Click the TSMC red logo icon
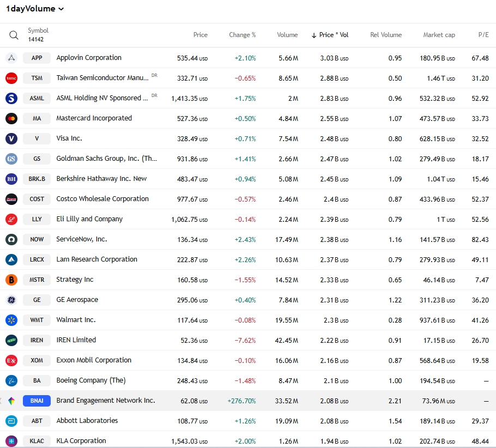Screen dimensions: 496x448 tap(11, 78)
